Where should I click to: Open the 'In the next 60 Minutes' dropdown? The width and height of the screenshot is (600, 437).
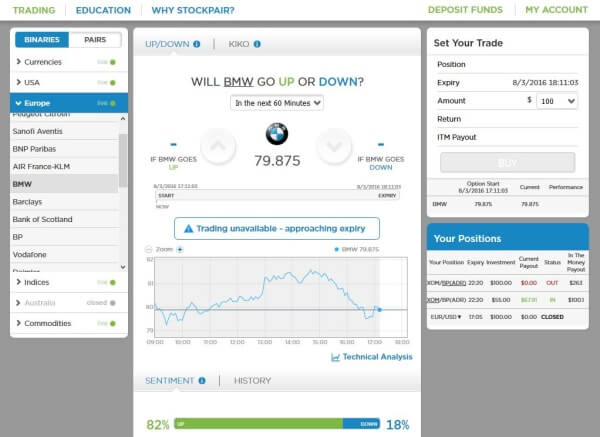(x=277, y=103)
